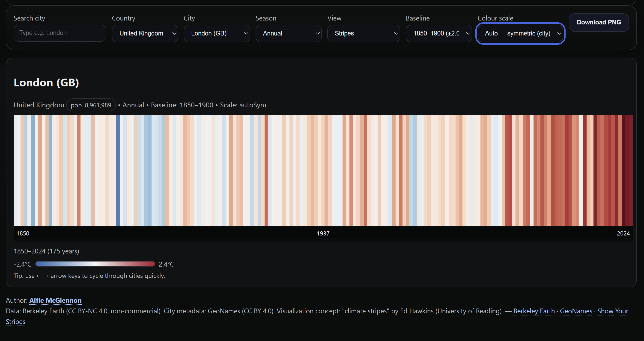Open the Country dropdown showing United Kingdom
This screenshot has width=644, height=341.
pos(145,33)
